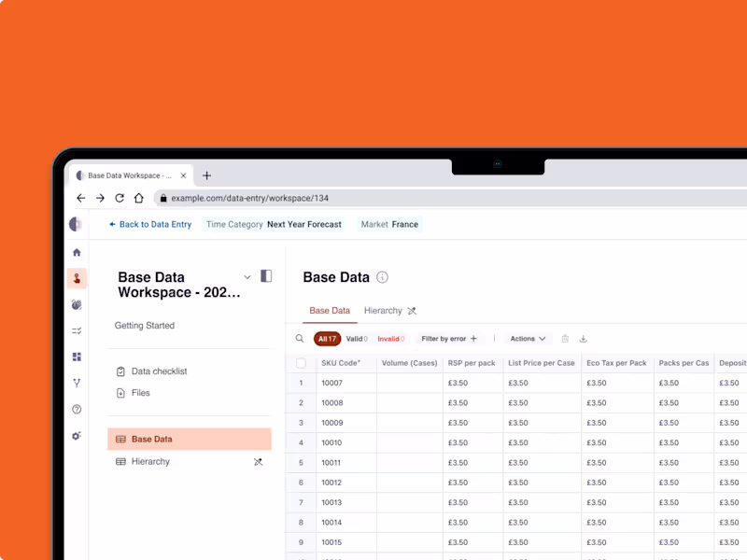Select the All 17 filter pill
Image resolution: width=747 pixels, height=560 pixels.
[x=328, y=339]
